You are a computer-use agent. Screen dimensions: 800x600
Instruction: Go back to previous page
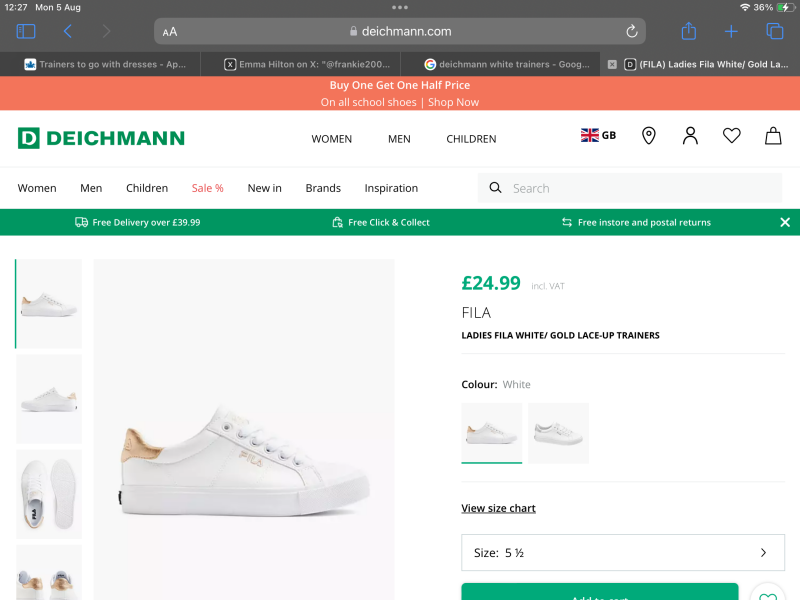click(x=67, y=32)
